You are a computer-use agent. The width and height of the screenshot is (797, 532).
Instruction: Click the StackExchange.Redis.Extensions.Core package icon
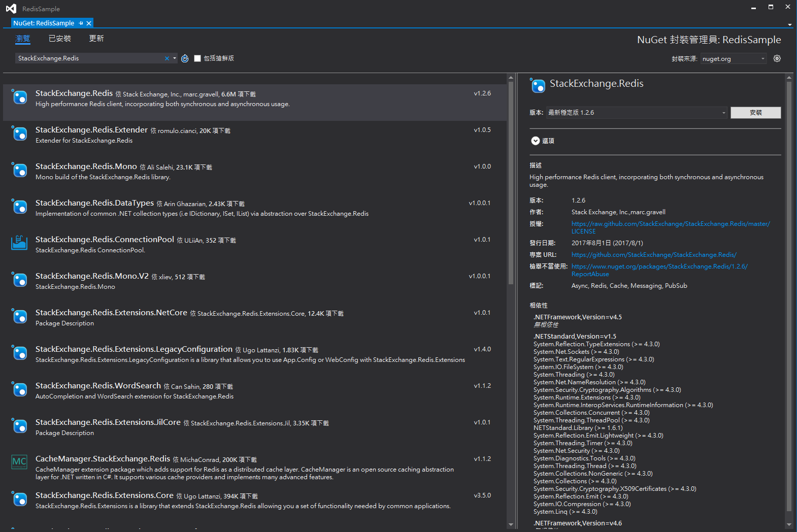click(x=19, y=498)
